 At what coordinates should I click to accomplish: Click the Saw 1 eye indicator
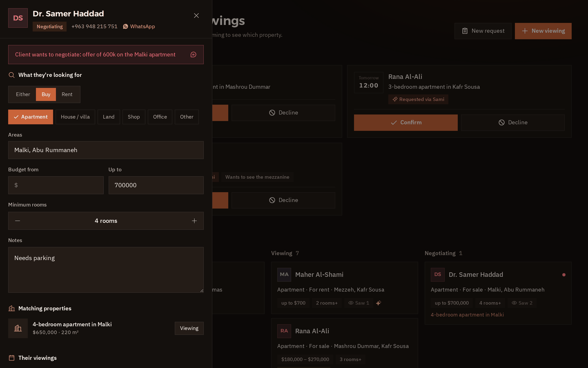(359, 303)
